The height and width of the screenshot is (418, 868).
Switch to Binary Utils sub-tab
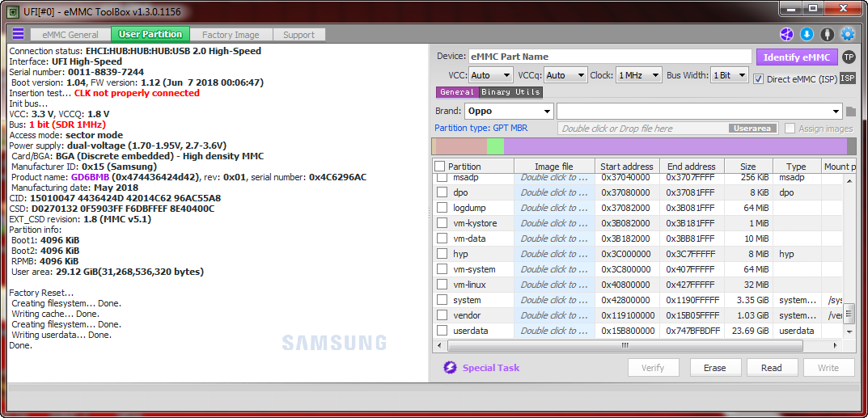(x=511, y=92)
